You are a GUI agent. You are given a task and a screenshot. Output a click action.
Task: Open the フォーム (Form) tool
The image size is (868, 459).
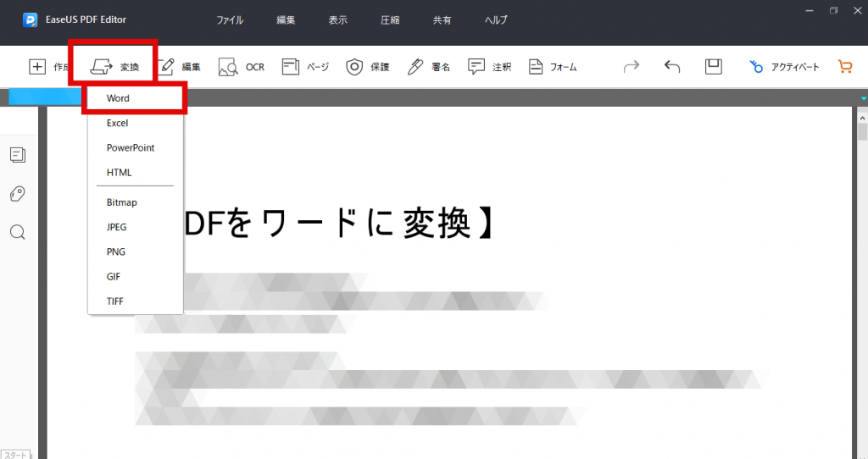pyautogui.click(x=553, y=67)
